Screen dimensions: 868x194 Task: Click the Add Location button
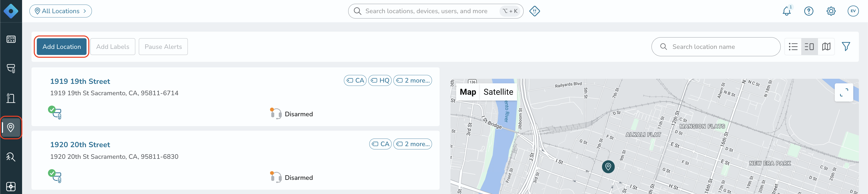click(x=62, y=47)
